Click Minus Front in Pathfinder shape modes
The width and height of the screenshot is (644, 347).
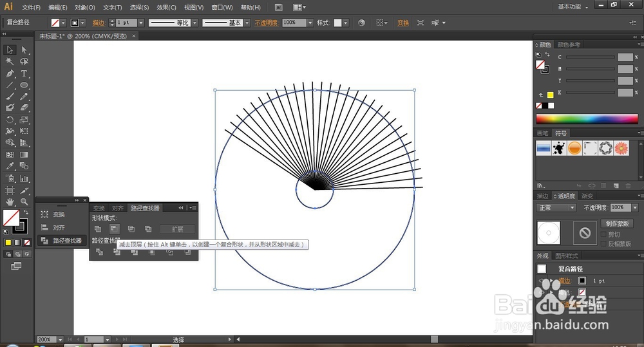tap(114, 229)
